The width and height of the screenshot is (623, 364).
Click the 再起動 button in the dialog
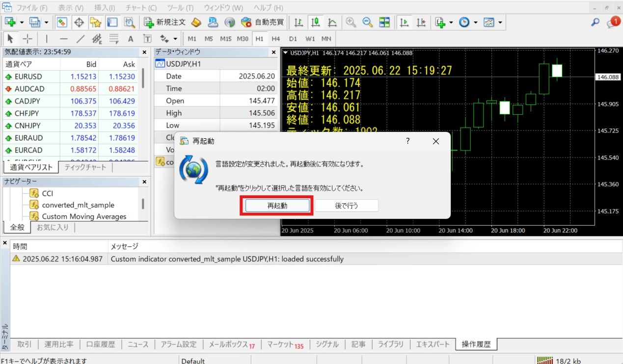pyautogui.click(x=277, y=206)
